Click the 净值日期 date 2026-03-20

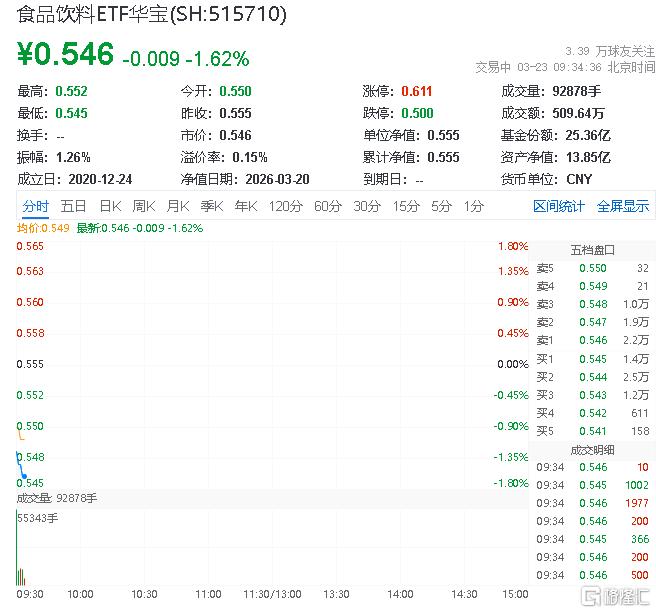pos(277,180)
